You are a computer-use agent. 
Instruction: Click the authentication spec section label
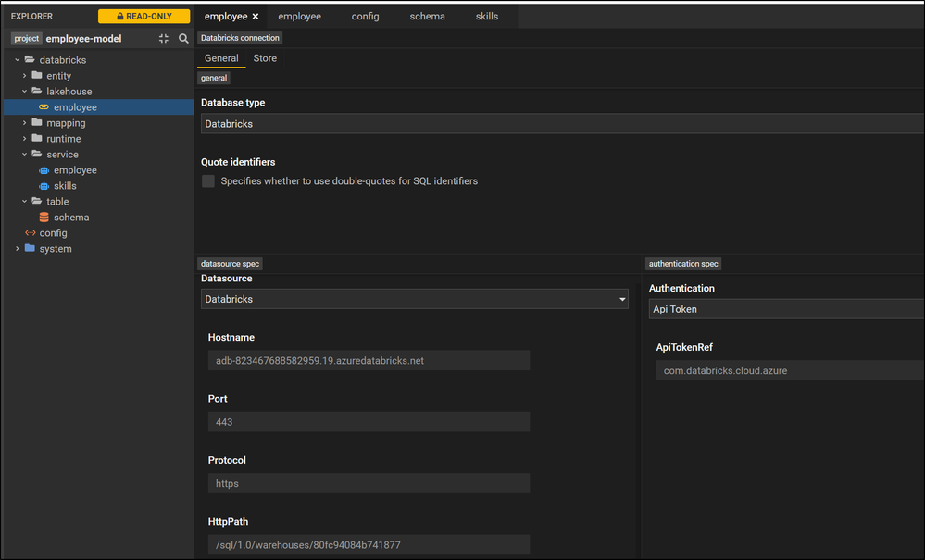tap(683, 264)
